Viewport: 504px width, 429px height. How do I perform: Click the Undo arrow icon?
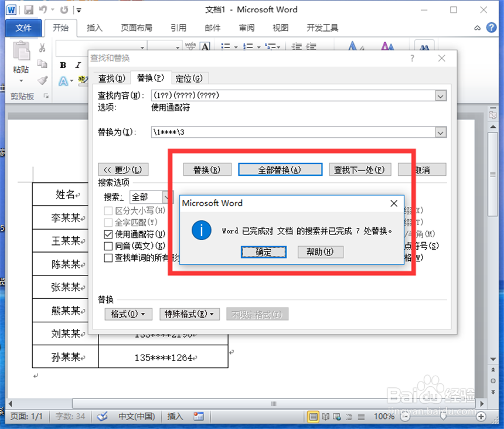[43, 10]
